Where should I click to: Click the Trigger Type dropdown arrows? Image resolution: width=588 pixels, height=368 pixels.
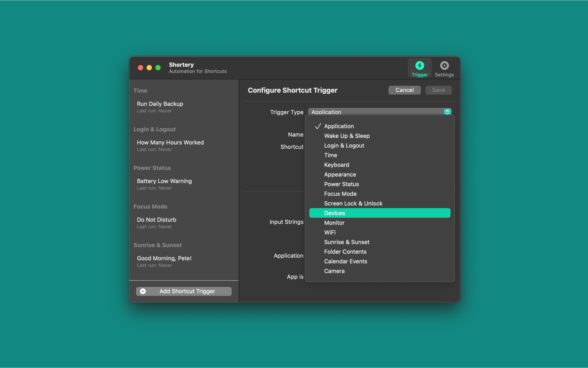447,112
